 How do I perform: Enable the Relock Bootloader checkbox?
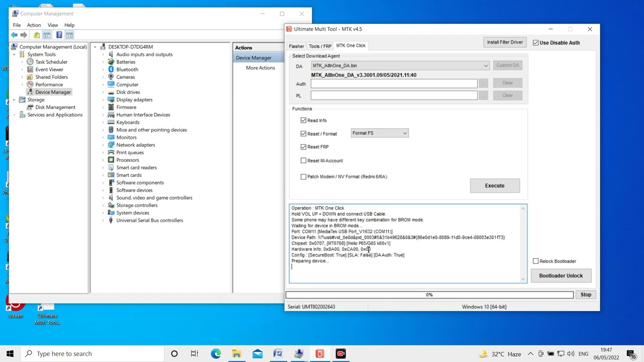coord(536,261)
